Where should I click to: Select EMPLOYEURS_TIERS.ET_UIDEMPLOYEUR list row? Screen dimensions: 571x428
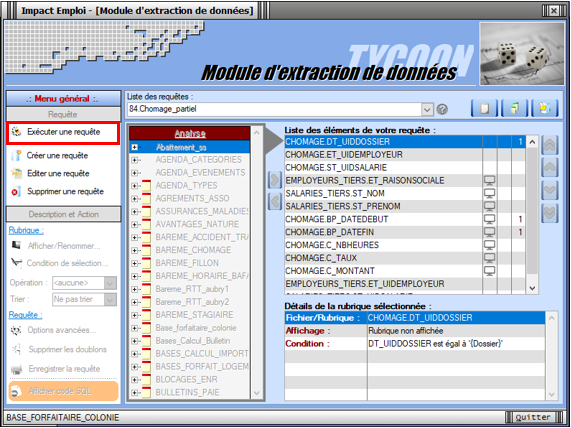tap(405, 284)
